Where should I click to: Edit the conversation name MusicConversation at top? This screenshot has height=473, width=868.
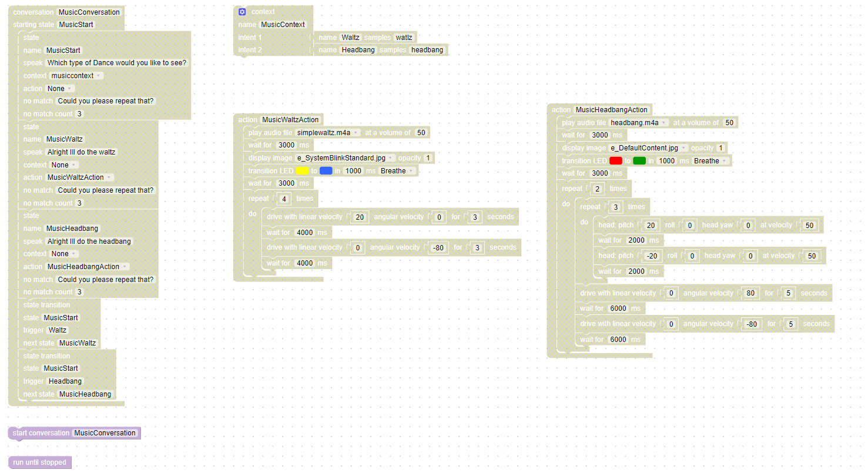(90, 12)
